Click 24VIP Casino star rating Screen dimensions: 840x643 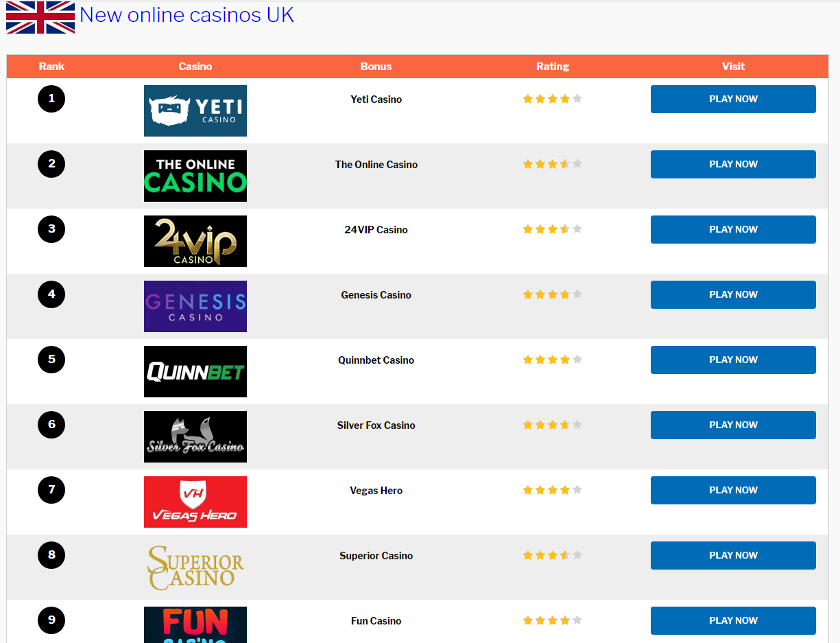(553, 229)
